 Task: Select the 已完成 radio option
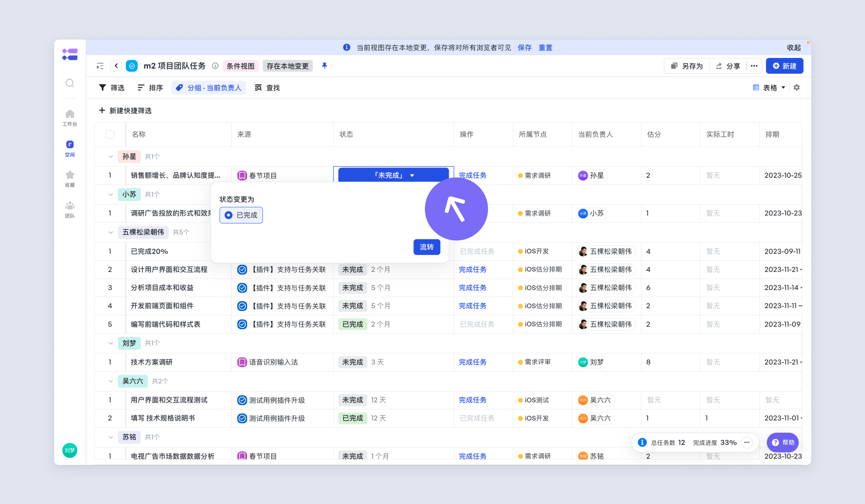241,215
